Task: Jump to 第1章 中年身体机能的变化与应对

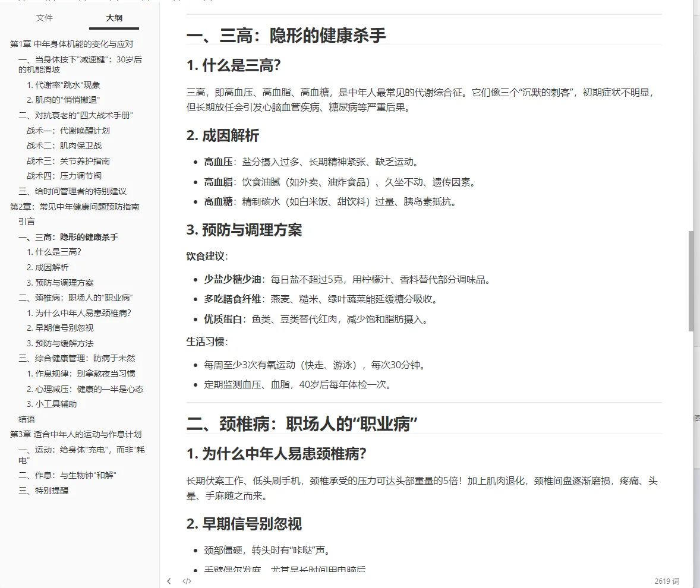Action: 71,44
